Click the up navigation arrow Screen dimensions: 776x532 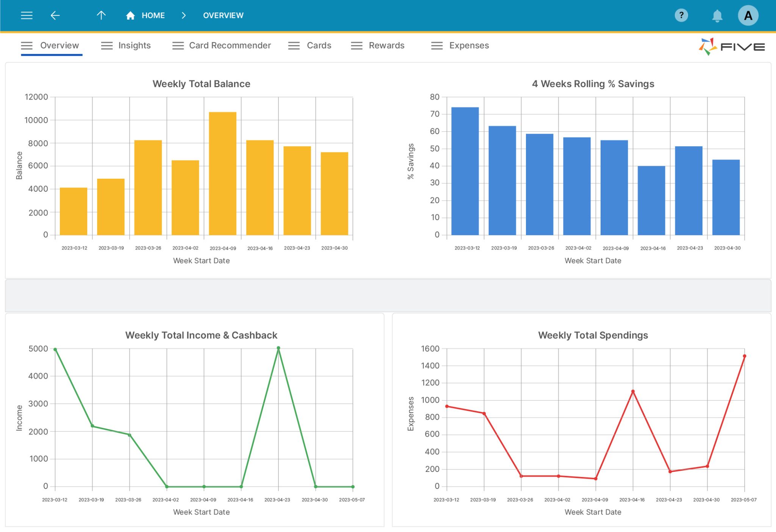tap(101, 15)
